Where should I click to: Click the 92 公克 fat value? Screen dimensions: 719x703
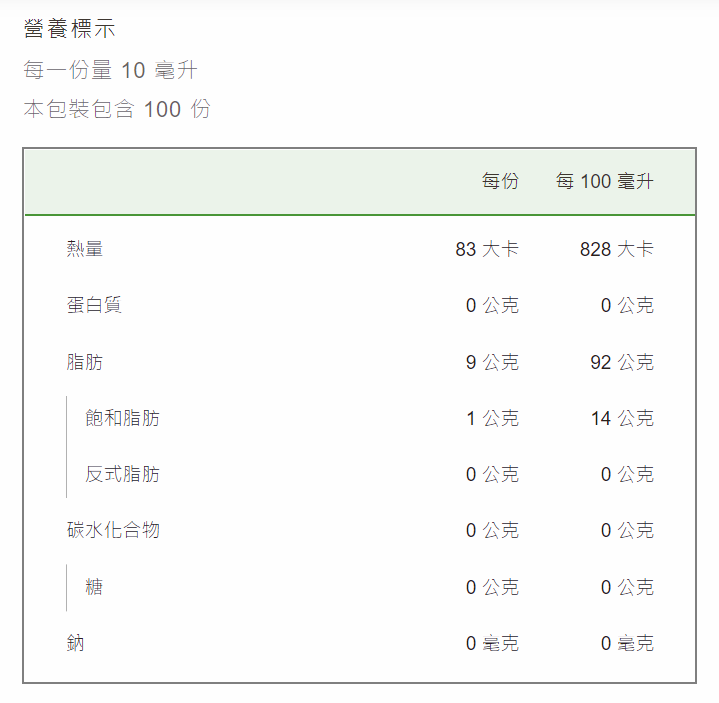[x=622, y=362]
